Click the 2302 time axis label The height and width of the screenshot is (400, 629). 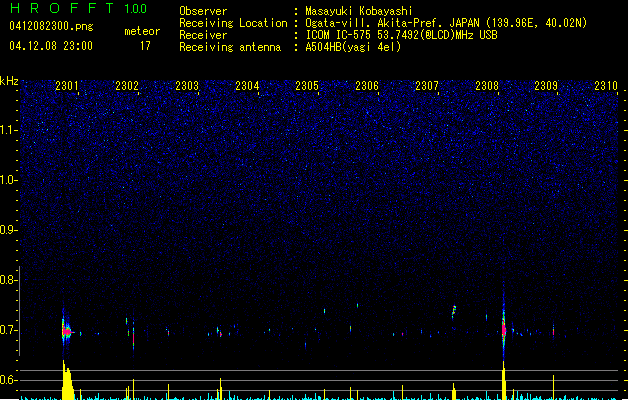click(x=127, y=86)
